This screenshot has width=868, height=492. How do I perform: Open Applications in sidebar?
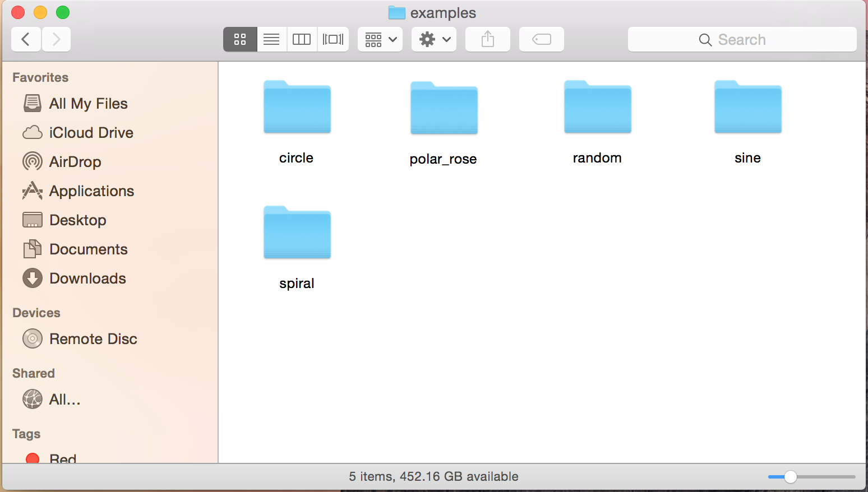pyautogui.click(x=110, y=191)
